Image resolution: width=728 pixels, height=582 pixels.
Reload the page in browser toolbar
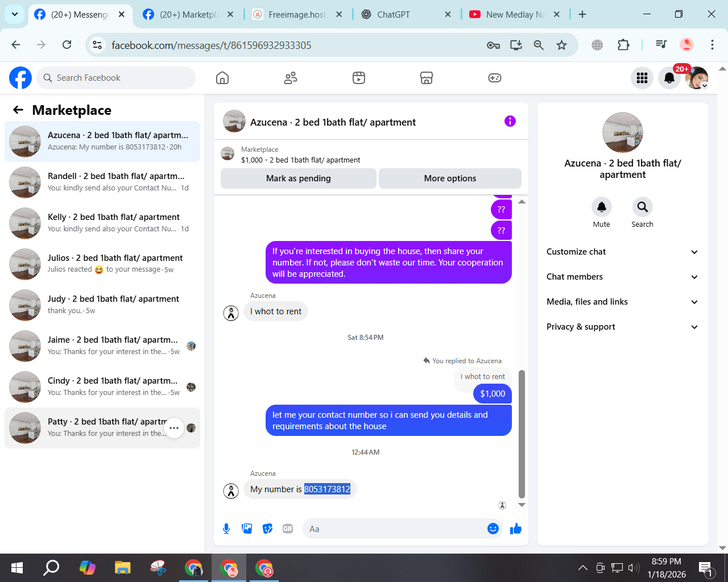[67, 45]
